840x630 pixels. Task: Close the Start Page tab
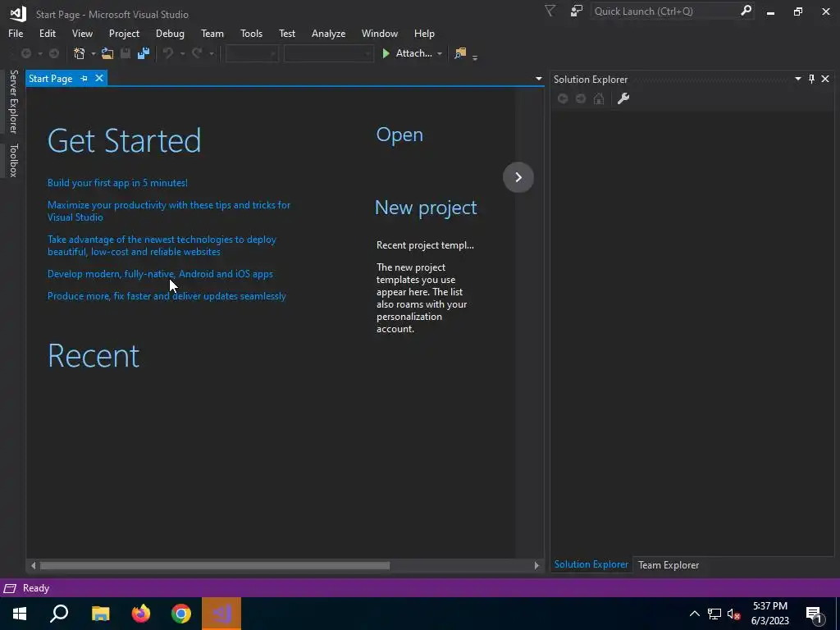(x=99, y=78)
